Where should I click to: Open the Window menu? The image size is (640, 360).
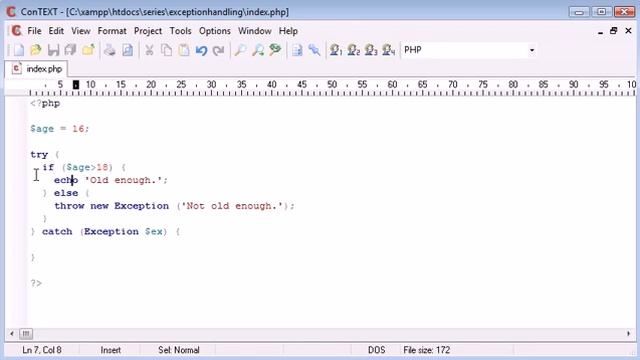(255, 31)
